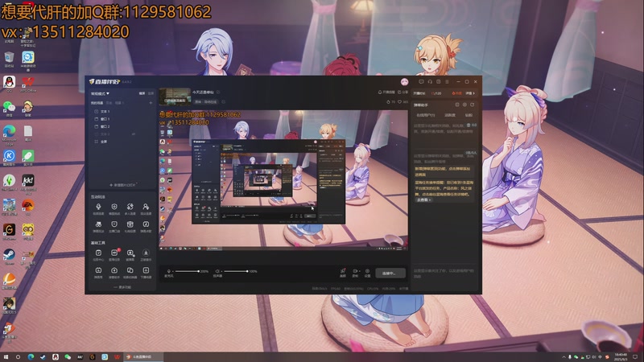This screenshot has height=362, width=644.
Task: Open the screen-capture tool icon under 基础工具
Action: 130,254
